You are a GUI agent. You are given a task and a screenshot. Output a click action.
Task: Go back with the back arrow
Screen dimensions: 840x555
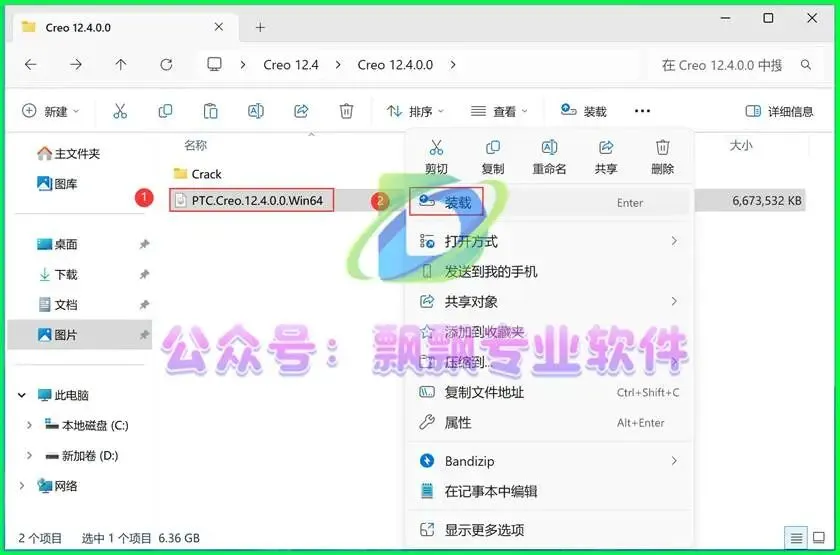coord(31,65)
